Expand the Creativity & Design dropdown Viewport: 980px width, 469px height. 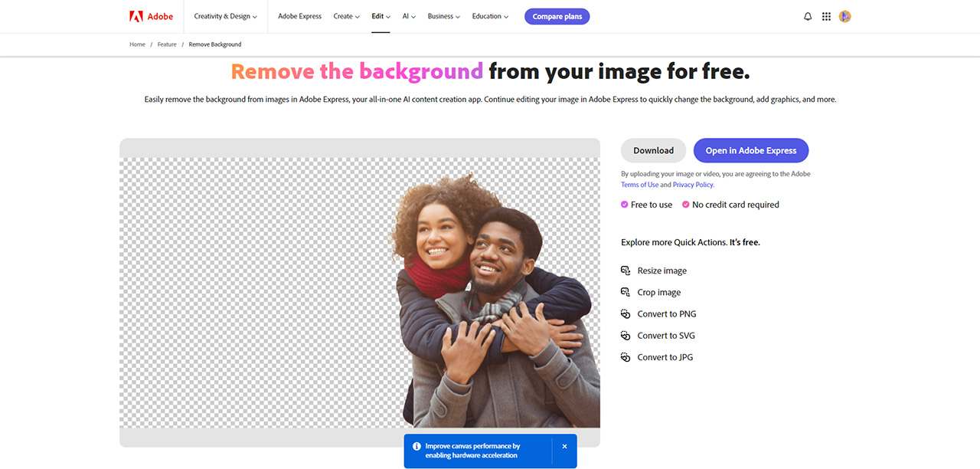pos(226,16)
